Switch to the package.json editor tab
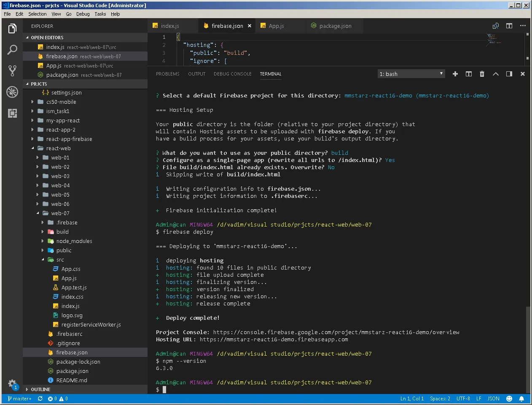Image resolution: width=532 pixels, height=405 pixels. pos(335,26)
